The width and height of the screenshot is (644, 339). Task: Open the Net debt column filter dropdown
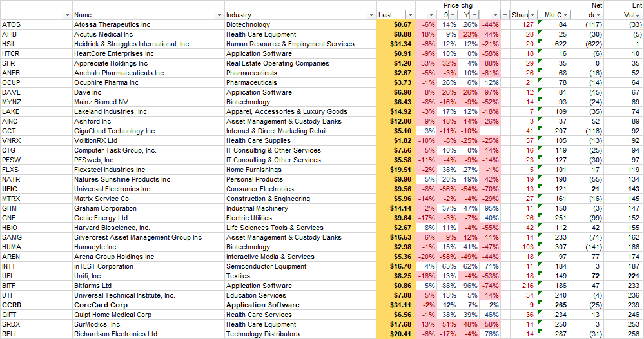(x=598, y=15)
